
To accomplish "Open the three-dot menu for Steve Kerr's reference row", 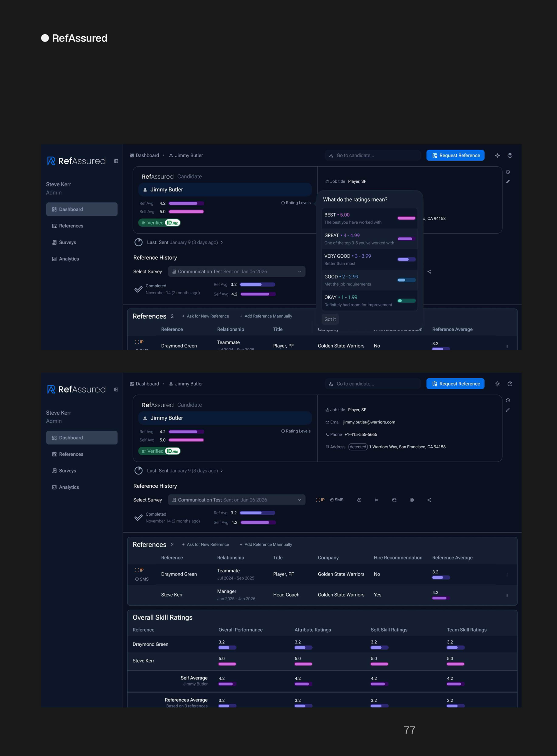I will [507, 595].
